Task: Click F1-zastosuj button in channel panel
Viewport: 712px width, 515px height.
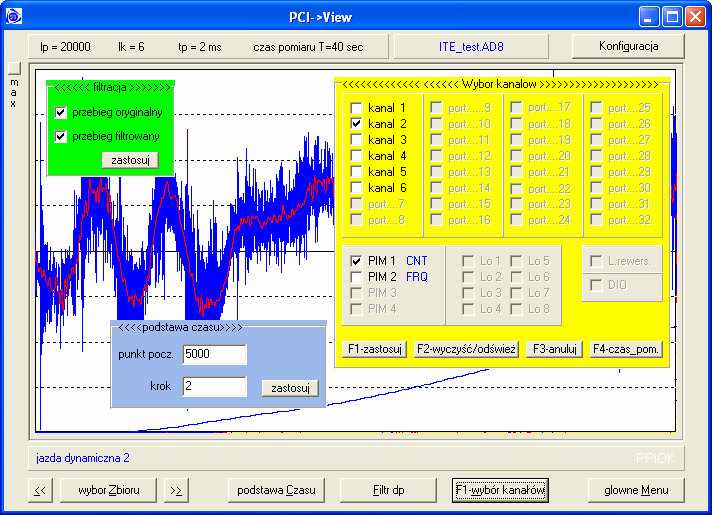Action: pyautogui.click(x=375, y=349)
